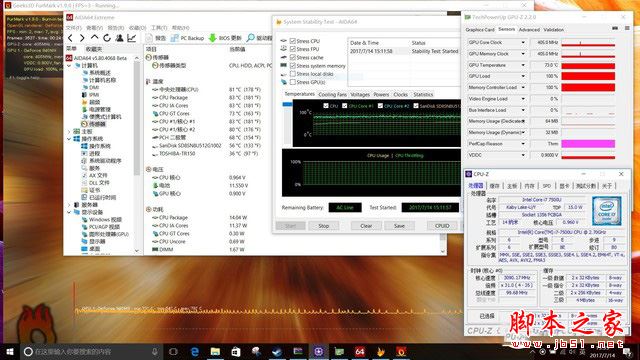Toggle CPU graph checkbox
Screen dimensions: 640x360
326,106
